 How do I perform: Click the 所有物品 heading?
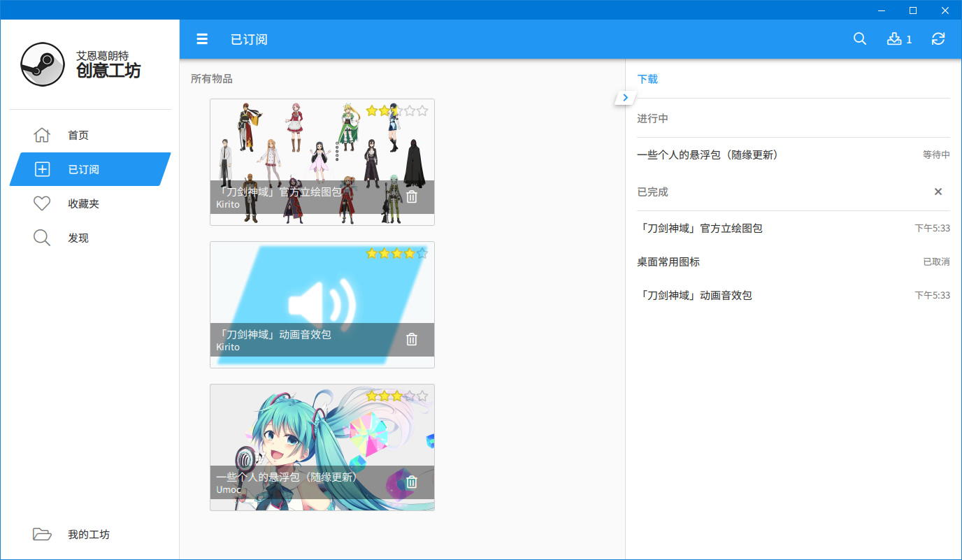(212, 79)
